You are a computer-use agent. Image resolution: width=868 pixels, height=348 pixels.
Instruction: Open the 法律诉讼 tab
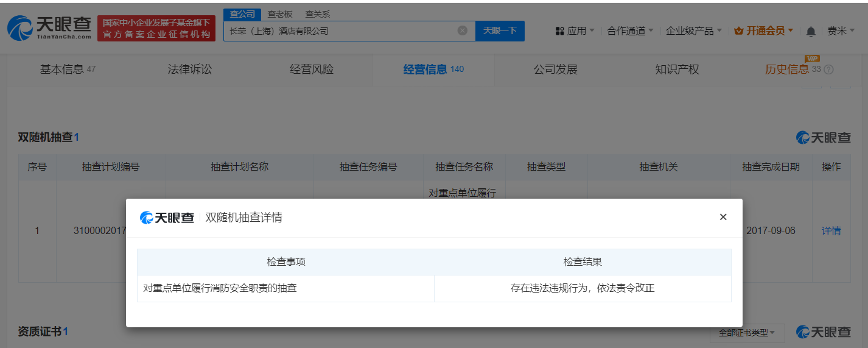click(x=190, y=69)
